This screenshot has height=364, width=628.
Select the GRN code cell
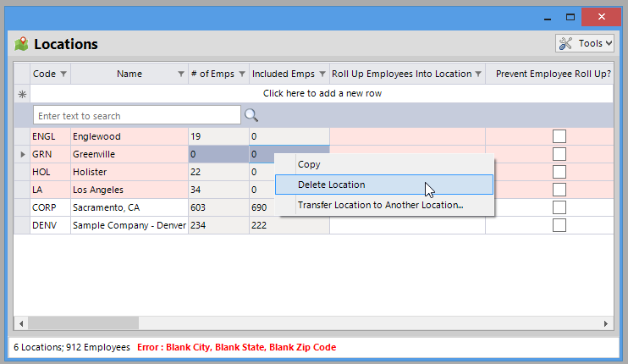pyautogui.click(x=50, y=154)
